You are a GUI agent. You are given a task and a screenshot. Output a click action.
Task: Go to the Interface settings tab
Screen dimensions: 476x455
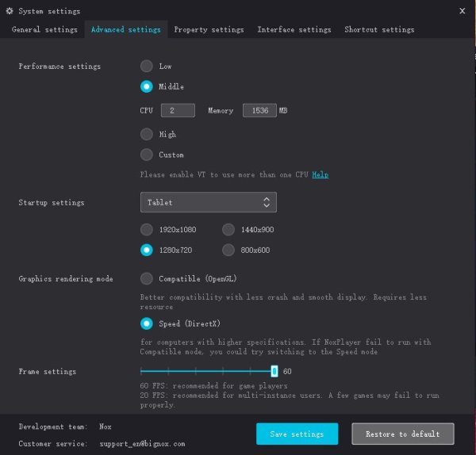294,30
